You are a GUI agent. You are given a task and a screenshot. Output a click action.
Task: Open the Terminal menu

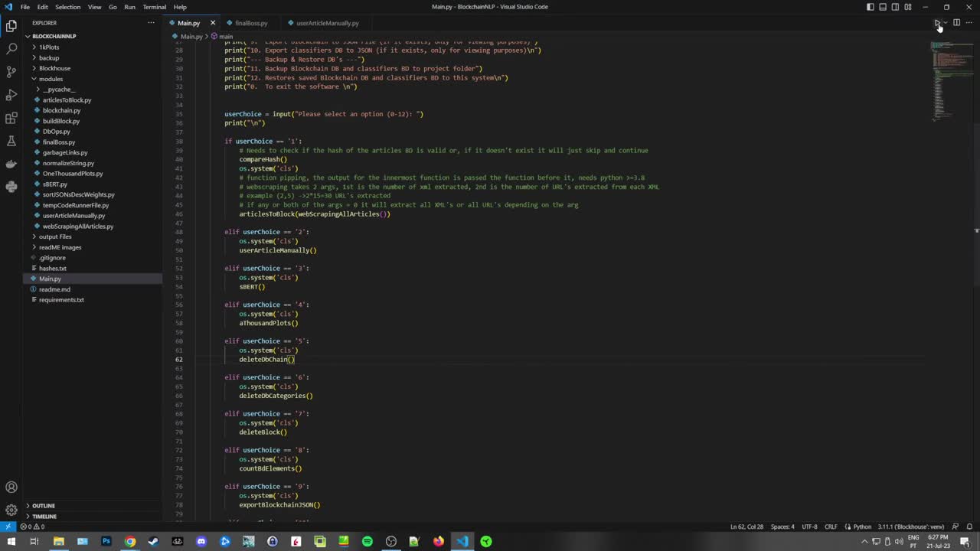(154, 7)
